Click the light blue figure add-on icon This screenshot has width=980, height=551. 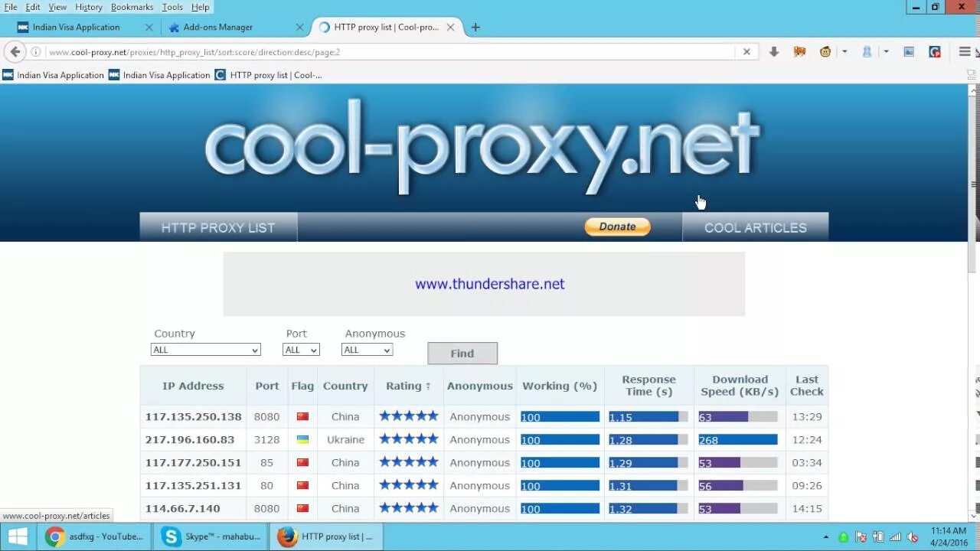[867, 52]
